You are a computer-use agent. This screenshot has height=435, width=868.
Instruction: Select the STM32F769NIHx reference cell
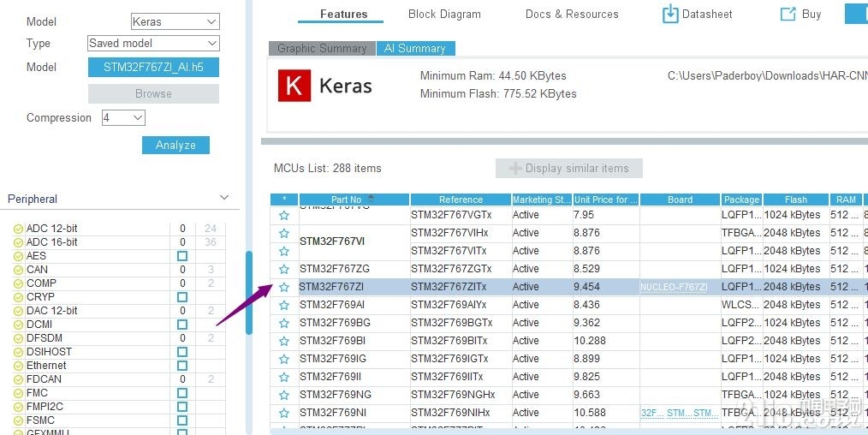click(x=461, y=413)
